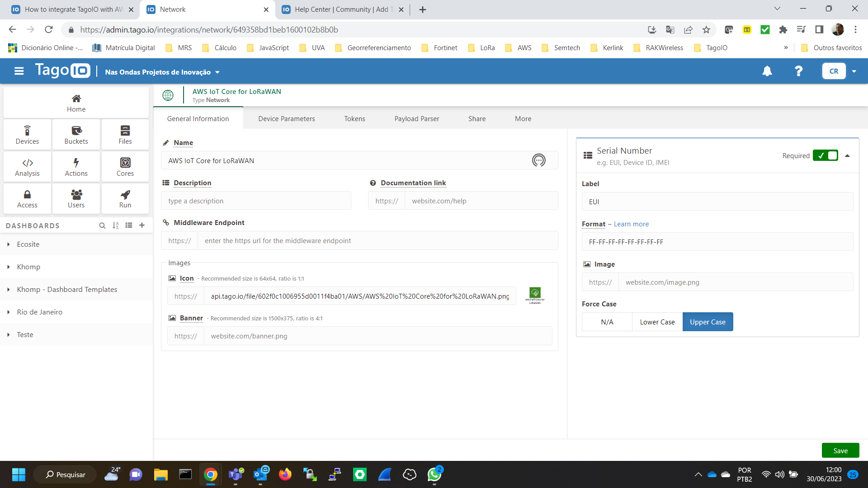The width and height of the screenshot is (868, 488).
Task: Open the help question mark icon
Action: [x=799, y=71]
